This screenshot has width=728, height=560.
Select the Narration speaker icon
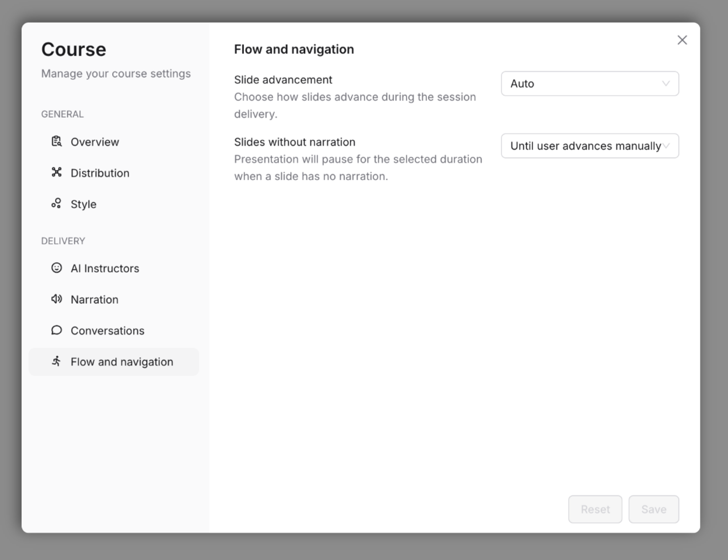tap(56, 299)
